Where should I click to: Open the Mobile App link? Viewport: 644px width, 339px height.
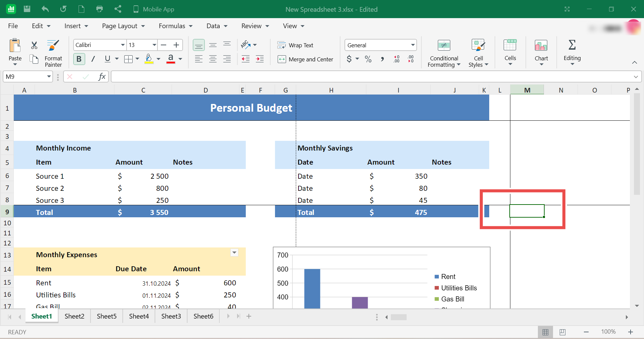pos(154,9)
